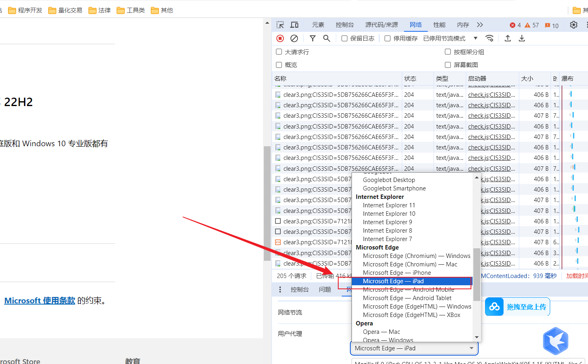Stop recording network log
Screen dimensions: 588x364
pos(280,38)
